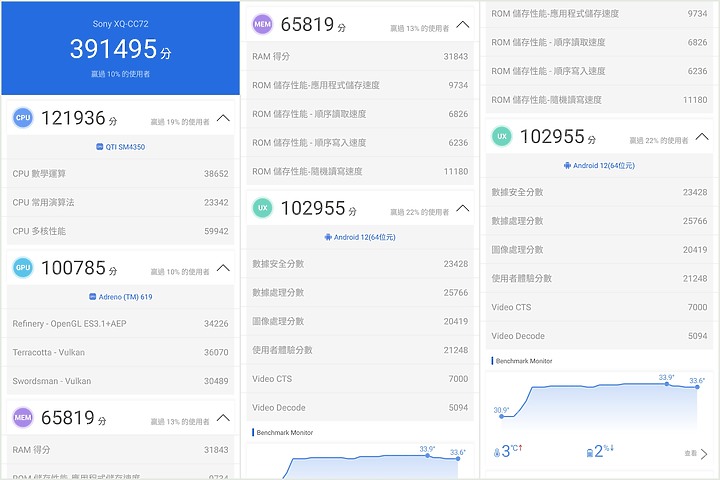The height and width of the screenshot is (480, 720).
Task: Select Video CTS 7000 row in middle panel
Action: click(x=360, y=378)
